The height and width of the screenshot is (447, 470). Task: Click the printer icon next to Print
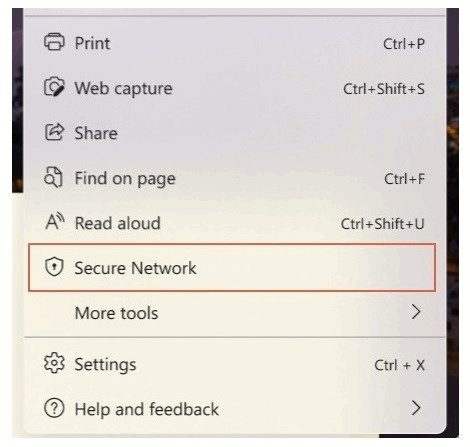[54, 42]
